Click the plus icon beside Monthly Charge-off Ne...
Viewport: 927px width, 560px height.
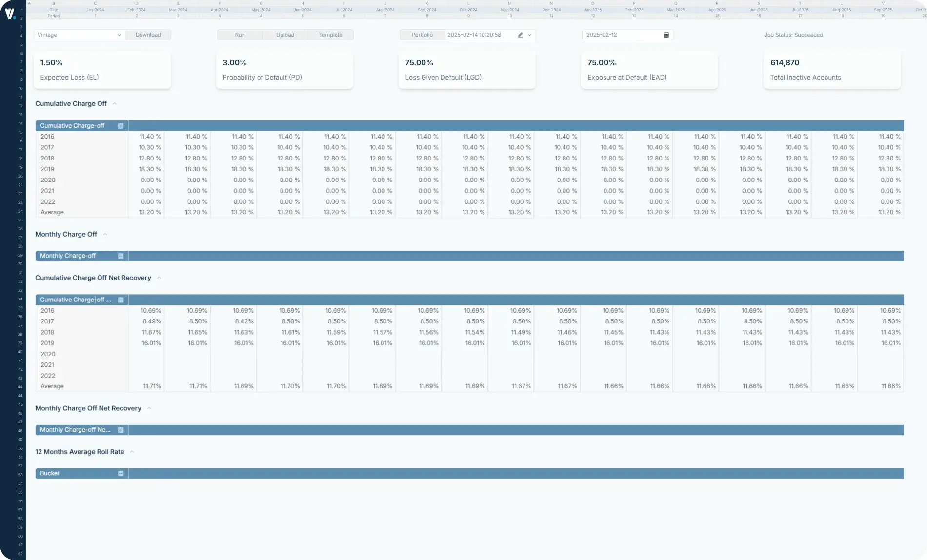pyautogui.click(x=121, y=430)
